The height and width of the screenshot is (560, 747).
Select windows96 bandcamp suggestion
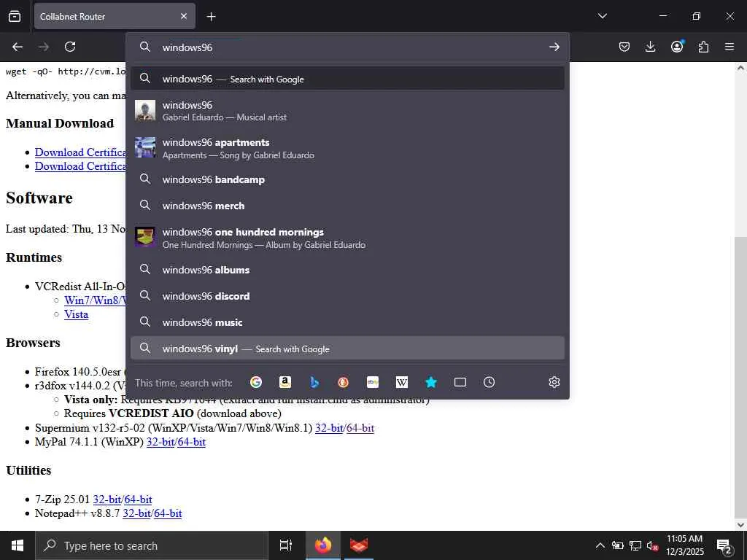pyautogui.click(x=348, y=179)
